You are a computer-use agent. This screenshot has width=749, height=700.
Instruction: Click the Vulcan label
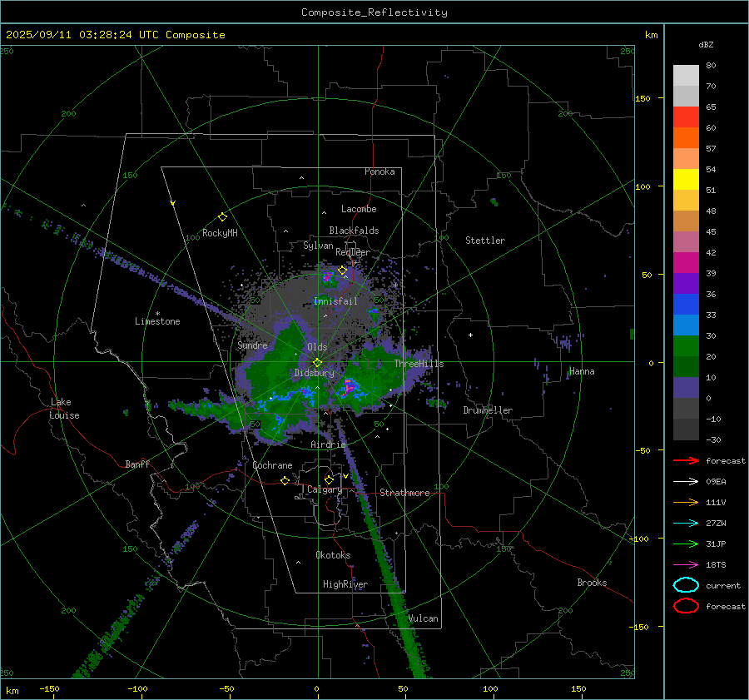tap(423, 618)
